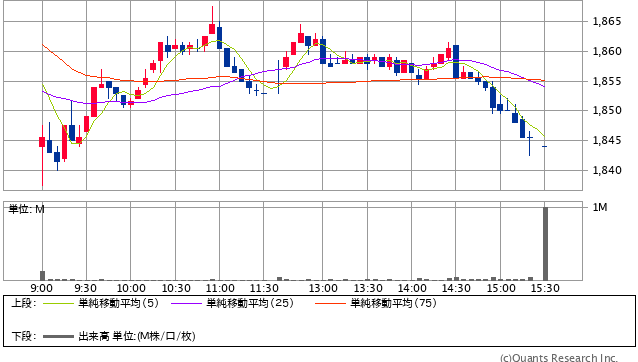
Task: Click the 13:00 time axis label
Action: (x=323, y=288)
